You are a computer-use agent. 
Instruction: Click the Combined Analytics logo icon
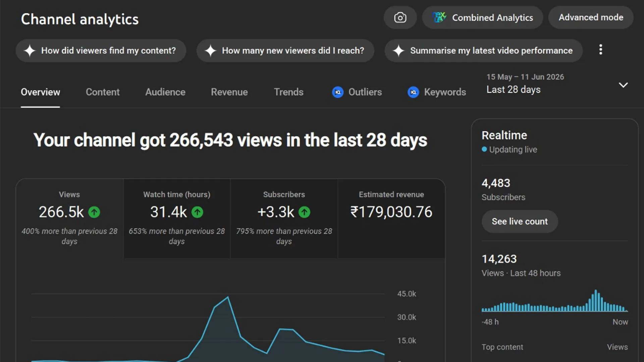pyautogui.click(x=439, y=17)
